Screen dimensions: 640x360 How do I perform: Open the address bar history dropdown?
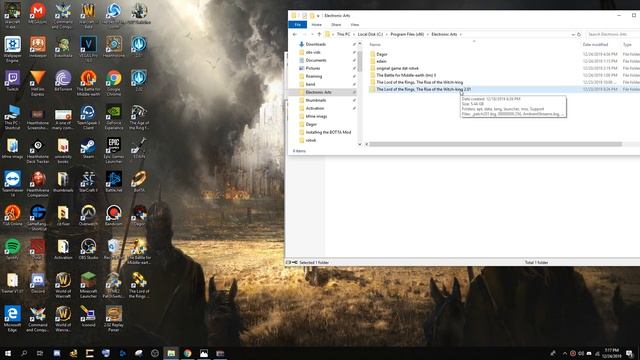(x=573, y=34)
